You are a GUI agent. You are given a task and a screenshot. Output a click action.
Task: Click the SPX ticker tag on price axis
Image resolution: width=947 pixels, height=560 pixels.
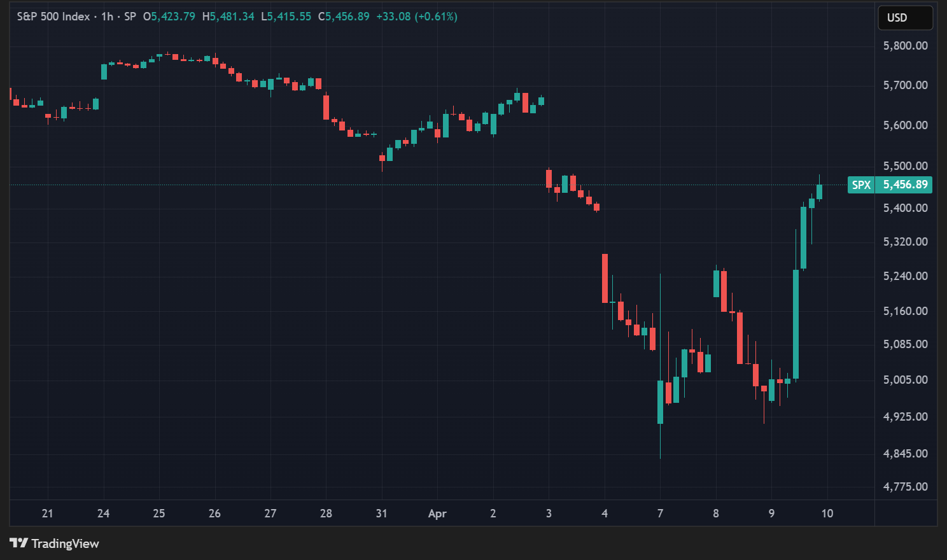pyautogui.click(x=861, y=185)
